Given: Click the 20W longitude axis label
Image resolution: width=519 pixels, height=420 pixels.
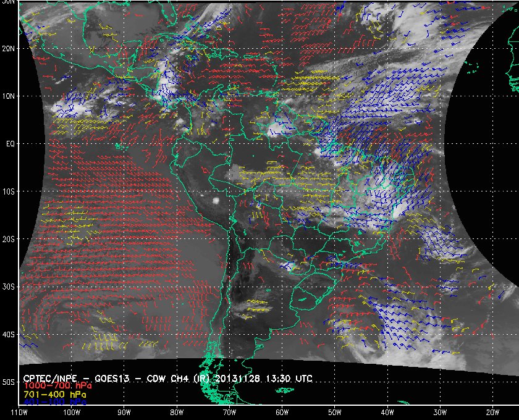Looking at the screenshot, I should [492, 413].
